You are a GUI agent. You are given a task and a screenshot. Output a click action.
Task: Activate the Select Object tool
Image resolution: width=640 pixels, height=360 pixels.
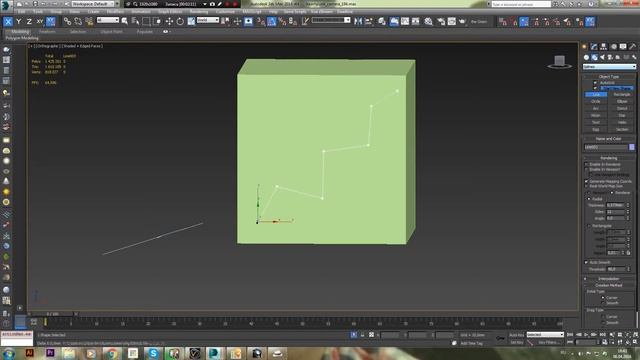(124, 21)
